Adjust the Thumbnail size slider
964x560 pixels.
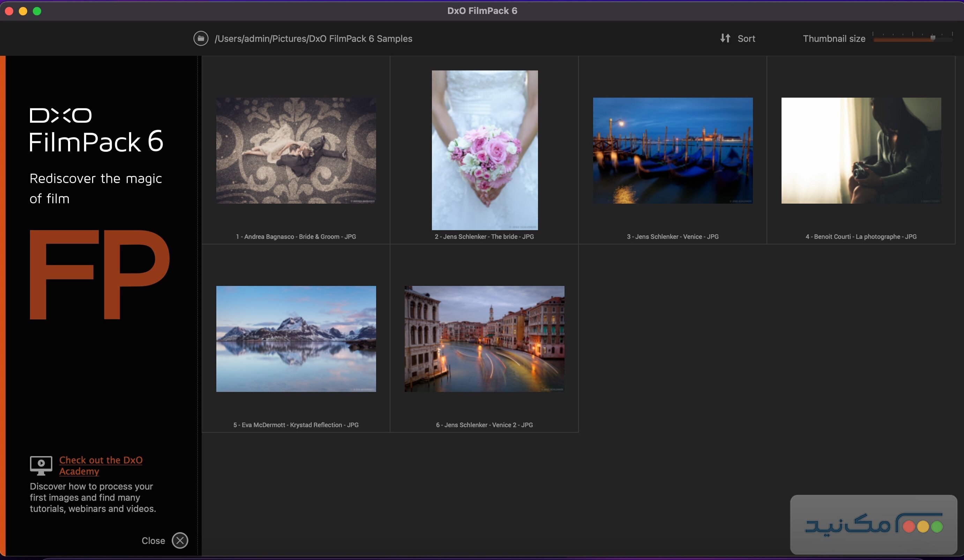[932, 38]
